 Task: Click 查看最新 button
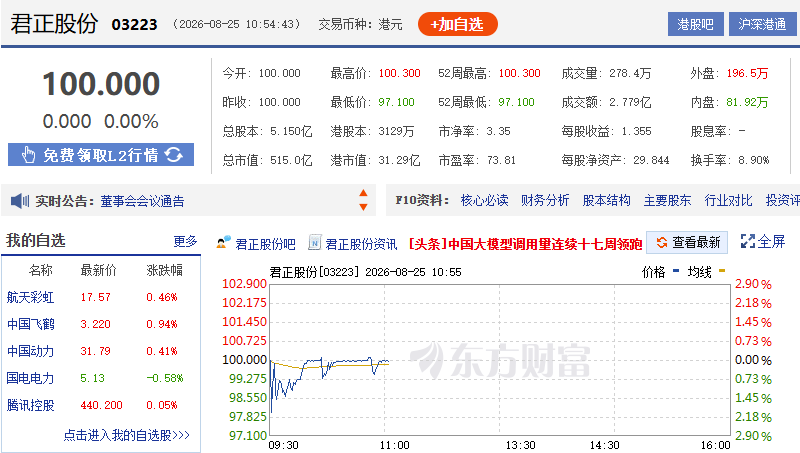coord(686,242)
